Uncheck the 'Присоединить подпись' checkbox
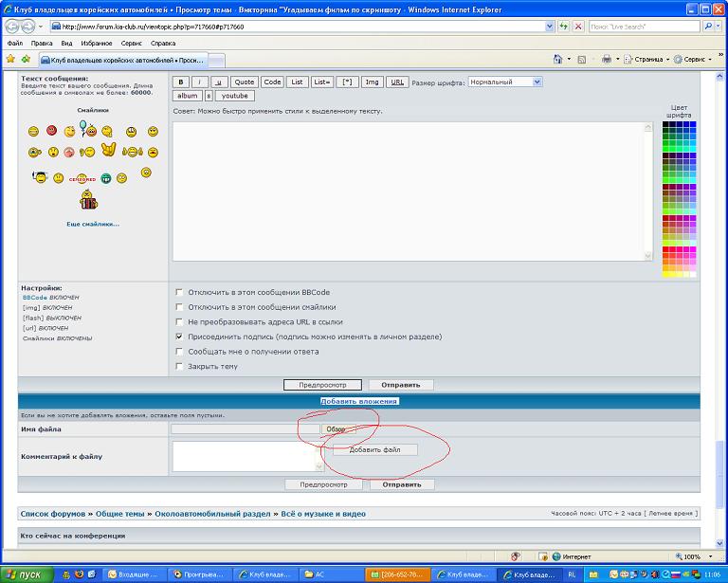The width and height of the screenshot is (728, 583). 179,337
